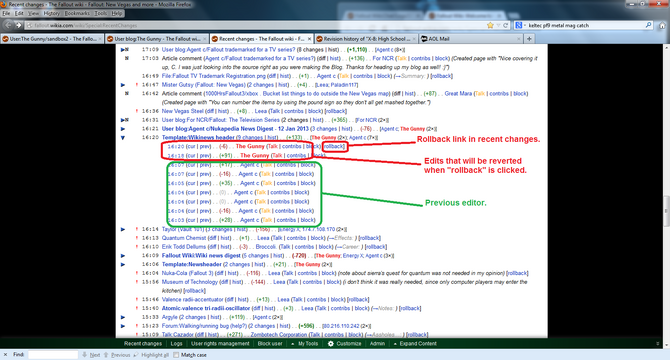Close the find bar with X icon
Viewport: 670px width, 360px height.
pyautogui.click(x=5, y=354)
